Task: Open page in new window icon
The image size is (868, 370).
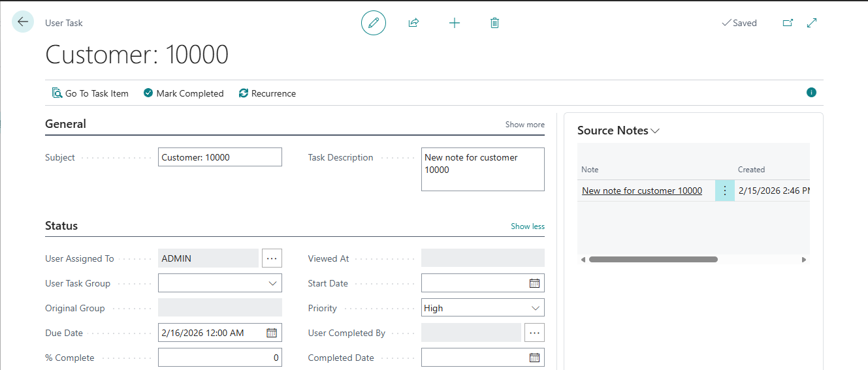Action: coord(788,23)
